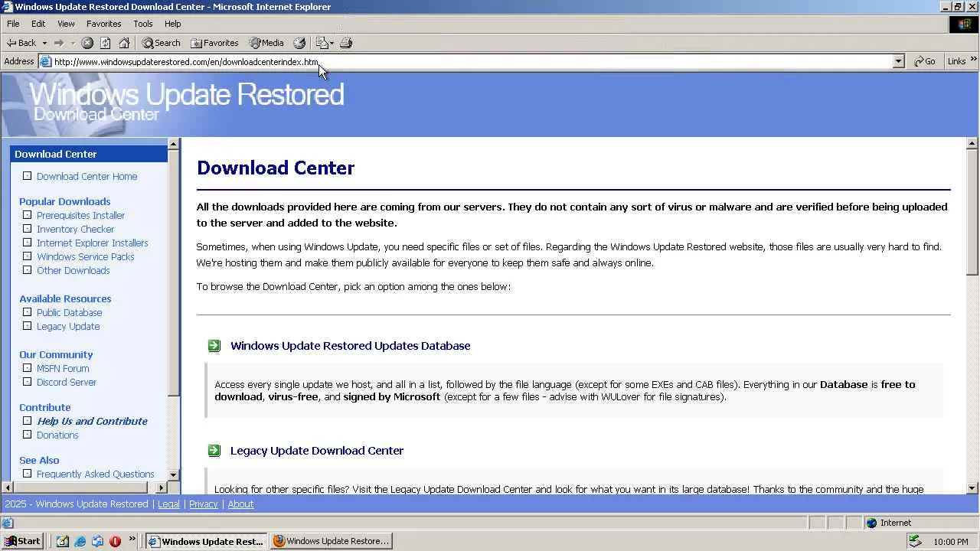The height and width of the screenshot is (551, 980).
Task: Launch Opera from the Quick Launch bar
Action: pos(115,541)
